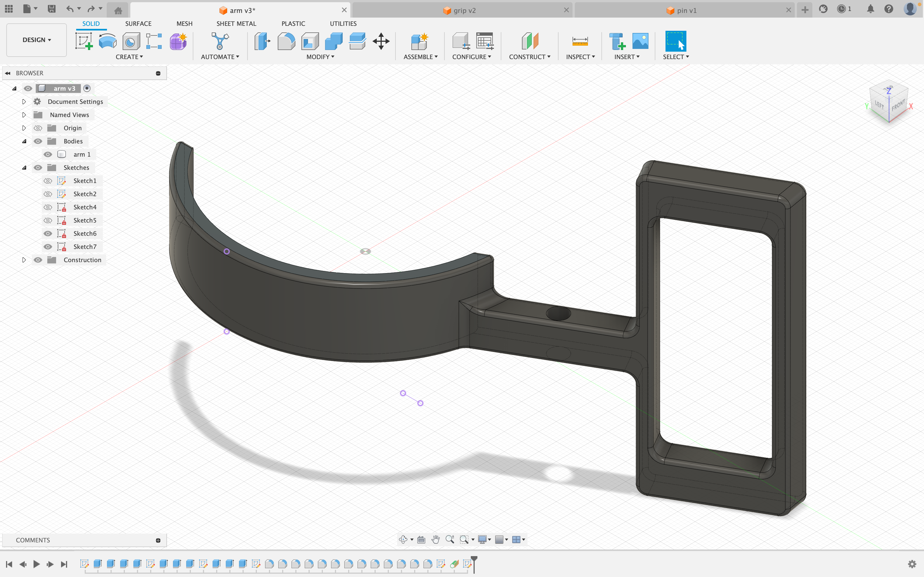Screen dimensions: 924x577
Task: Click the arm 1 body item
Action: pos(81,154)
